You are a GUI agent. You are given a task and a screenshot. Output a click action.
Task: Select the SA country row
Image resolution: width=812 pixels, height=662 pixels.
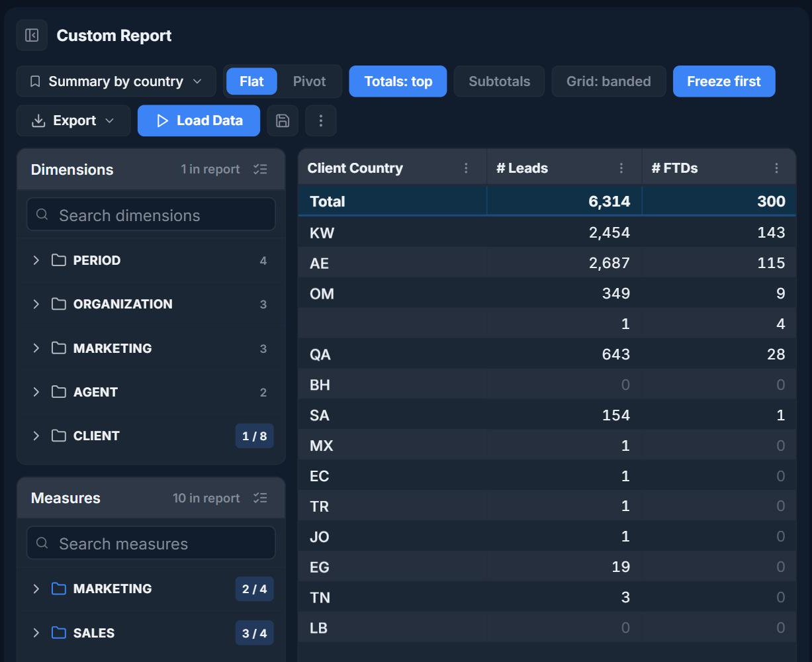[x=547, y=415]
